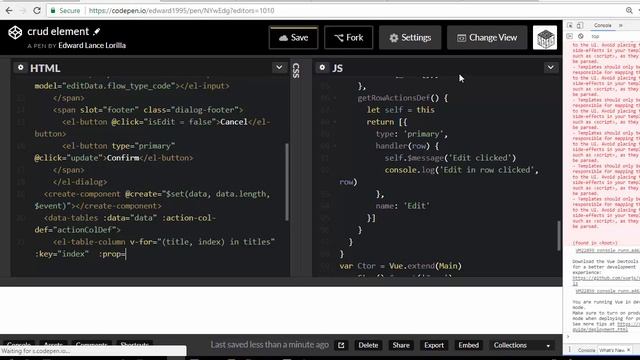Screen dimensions: 640x360
Task: Click "type: 'primary'," line in JS
Action: click(411, 134)
